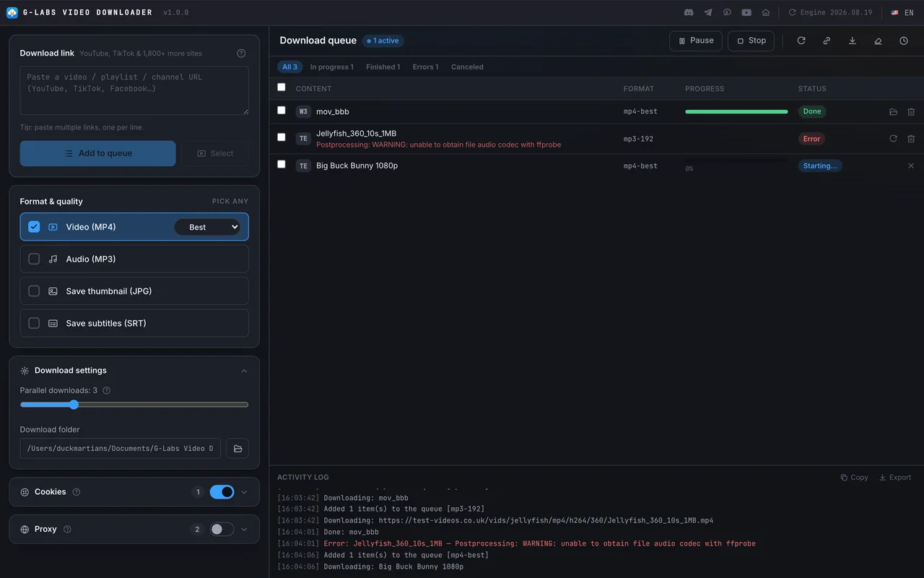The width and height of the screenshot is (924, 578).
Task: Click the eraser clear icon in queue toolbar
Action: (x=878, y=40)
